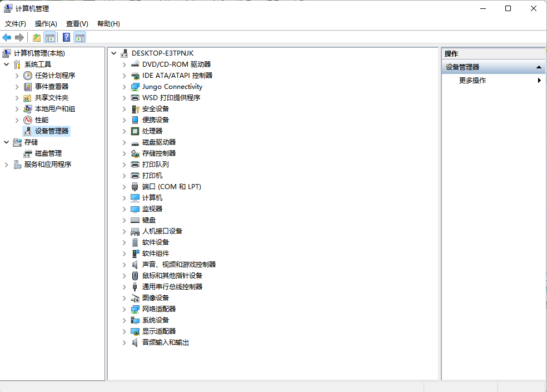Collapse the DESKTOP-E3TPNJK root node
This screenshot has width=547, height=392.
coord(114,53)
